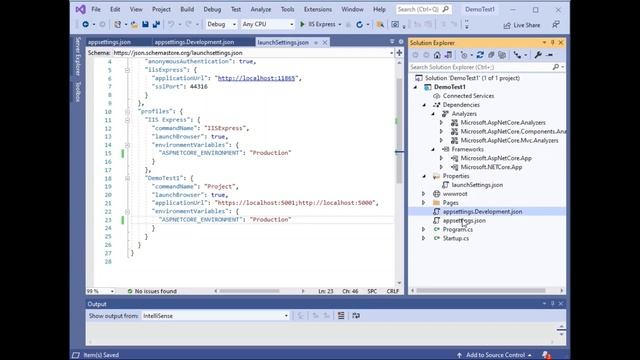Open Show output from IntelliSense dropdown
Image resolution: width=640 pixels, height=360 pixels.
pos(286,316)
